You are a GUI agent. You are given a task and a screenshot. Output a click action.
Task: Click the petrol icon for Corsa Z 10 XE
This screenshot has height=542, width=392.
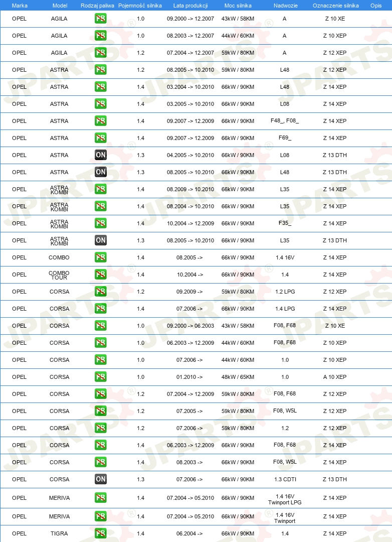100,325
